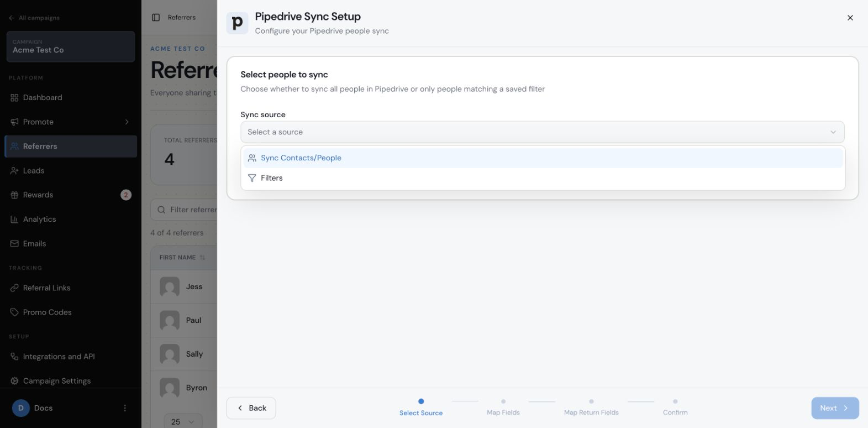The height and width of the screenshot is (428, 868).
Task: Sort by First Name column
Action: [x=182, y=258]
